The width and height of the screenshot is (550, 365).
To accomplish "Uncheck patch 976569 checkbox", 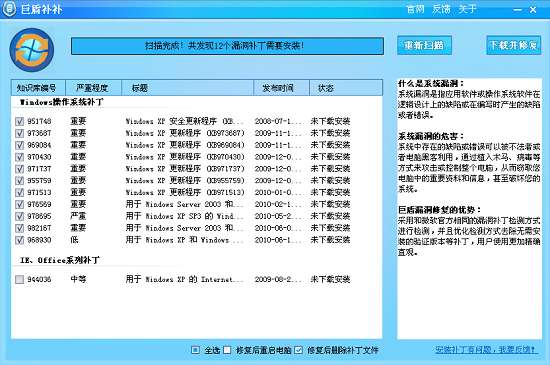I will click(x=19, y=204).
